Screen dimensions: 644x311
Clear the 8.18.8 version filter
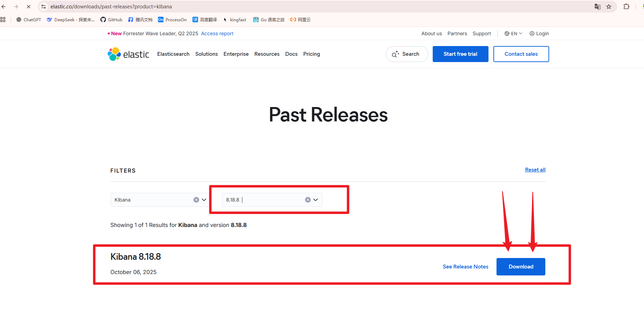pyautogui.click(x=308, y=200)
